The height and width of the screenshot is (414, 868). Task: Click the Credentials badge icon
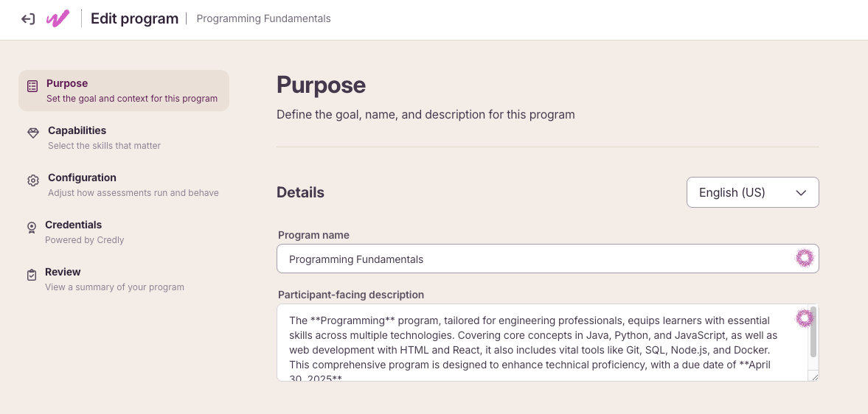pyautogui.click(x=32, y=228)
